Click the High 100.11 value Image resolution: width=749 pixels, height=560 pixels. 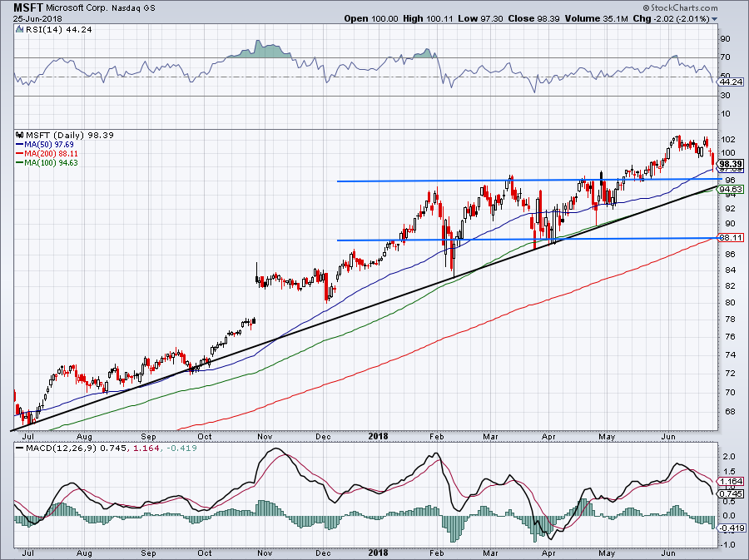427,18
